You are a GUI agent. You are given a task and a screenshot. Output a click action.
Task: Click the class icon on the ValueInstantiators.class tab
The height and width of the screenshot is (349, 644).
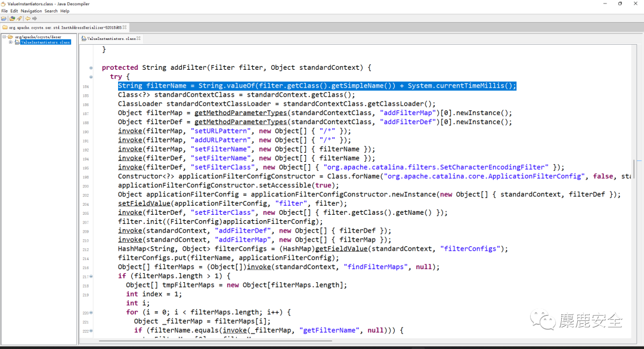84,39
